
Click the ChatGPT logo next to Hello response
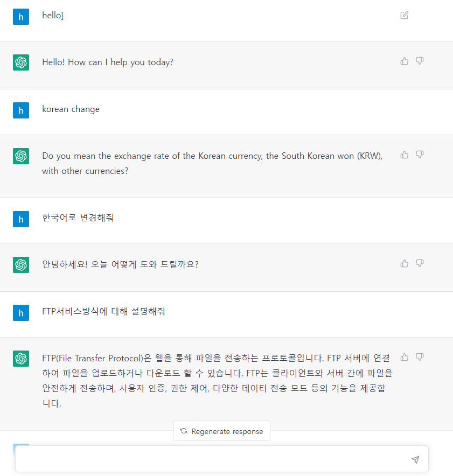tap(21, 62)
